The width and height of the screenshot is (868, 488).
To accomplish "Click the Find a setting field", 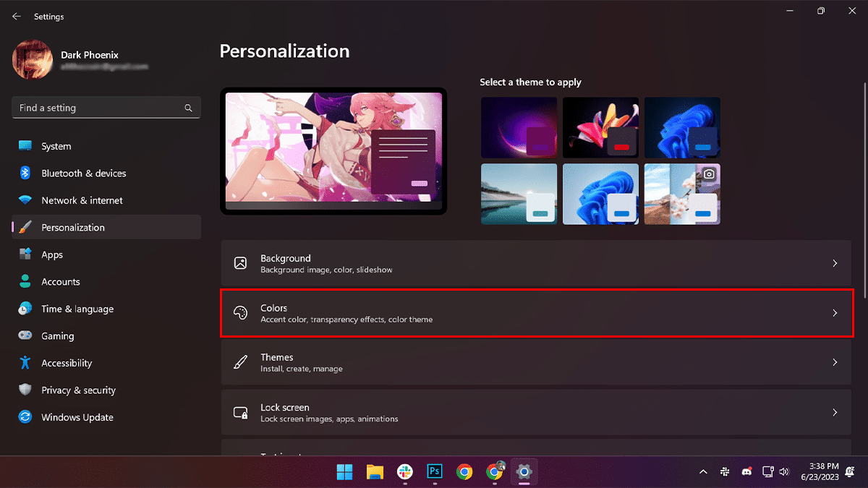I will click(x=98, y=108).
